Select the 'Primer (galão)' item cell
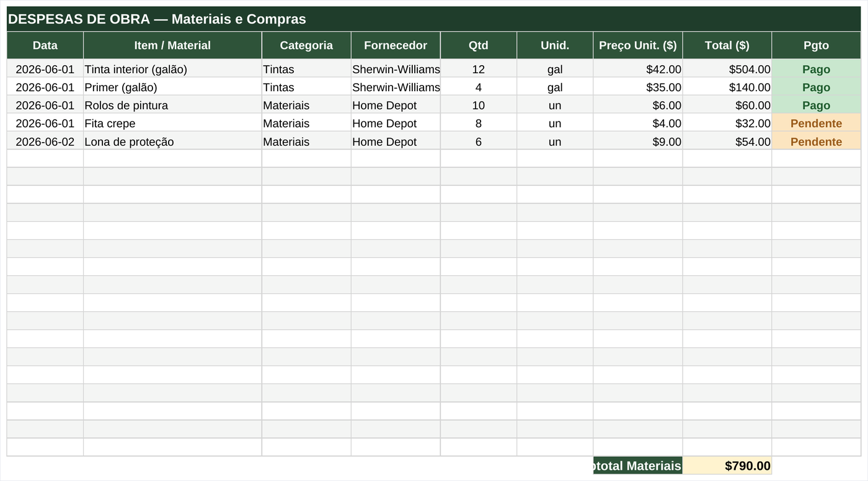 [x=172, y=87]
